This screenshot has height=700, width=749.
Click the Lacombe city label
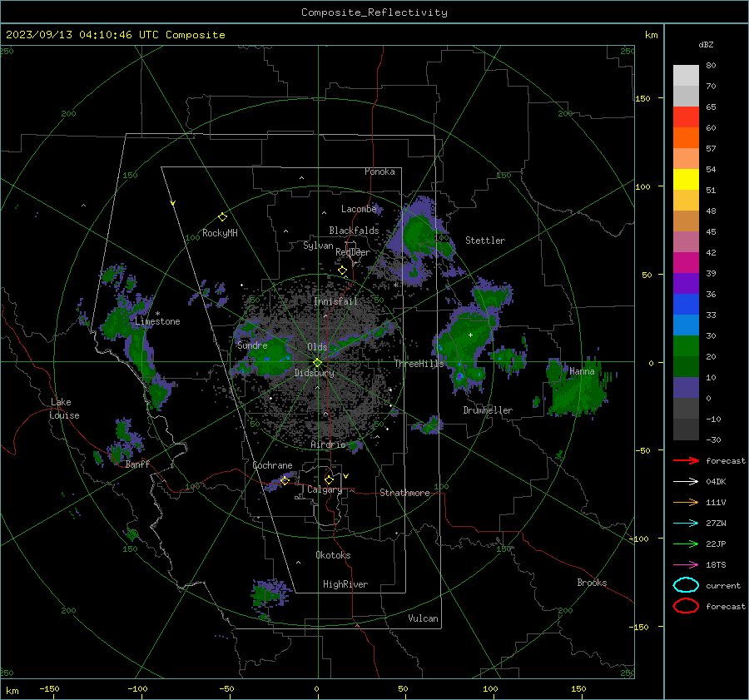[359, 209]
